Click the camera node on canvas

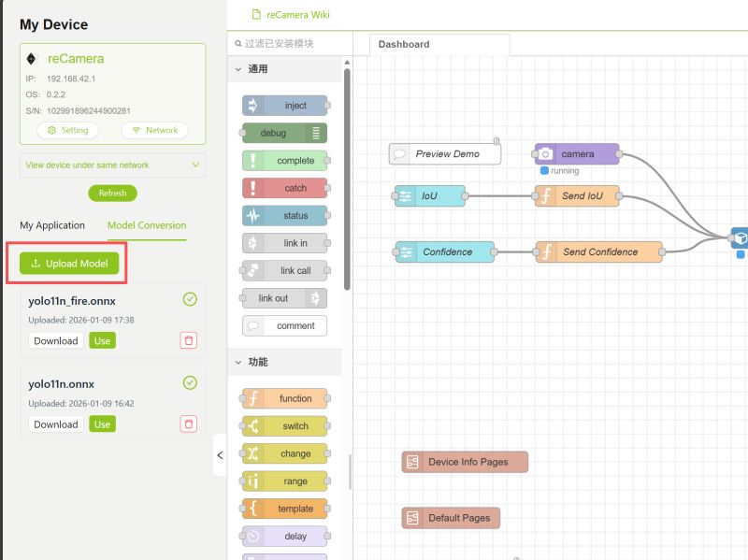tap(577, 153)
